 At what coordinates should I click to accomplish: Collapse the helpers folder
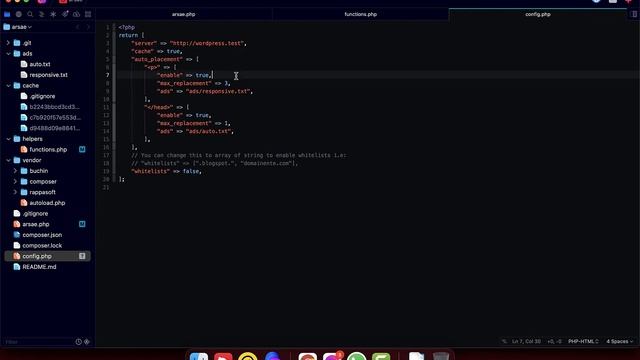8,139
